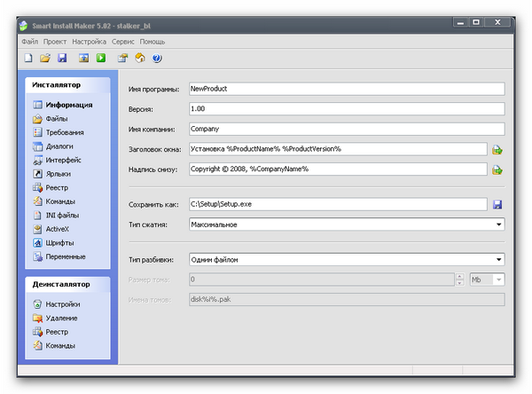The width and height of the screenshot is (532, 394).
Task: Click the green Run installer icon
Action: click(x=101, y=59)
